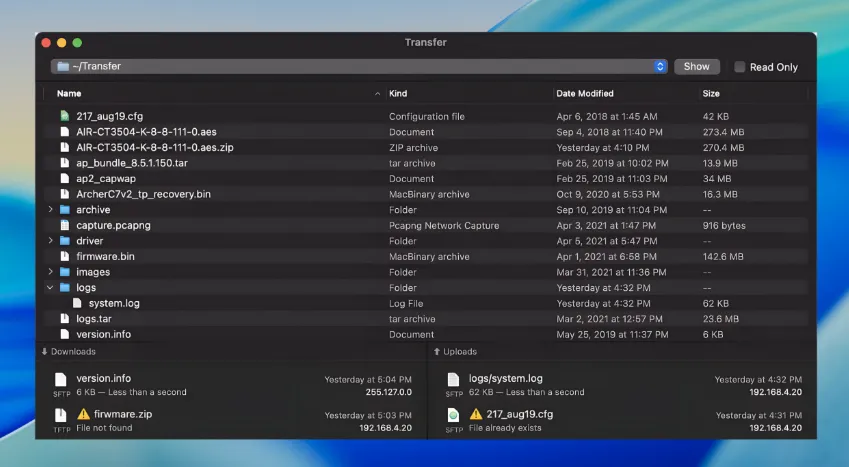Image resolution: width=849 pixels, height=467 pixels.
Task: Enable the Read Only checkbox
Action: [x=739, y=67]
